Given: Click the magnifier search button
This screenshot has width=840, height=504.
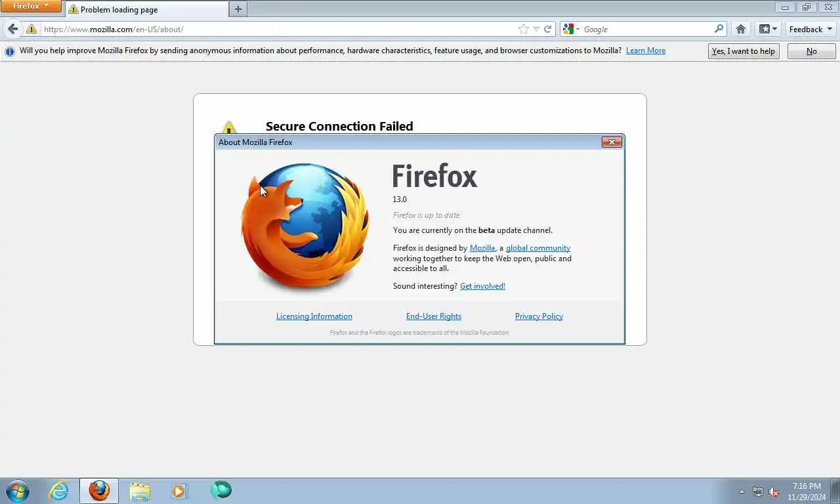Looking at the screenshot, I should tap(719, 29).
